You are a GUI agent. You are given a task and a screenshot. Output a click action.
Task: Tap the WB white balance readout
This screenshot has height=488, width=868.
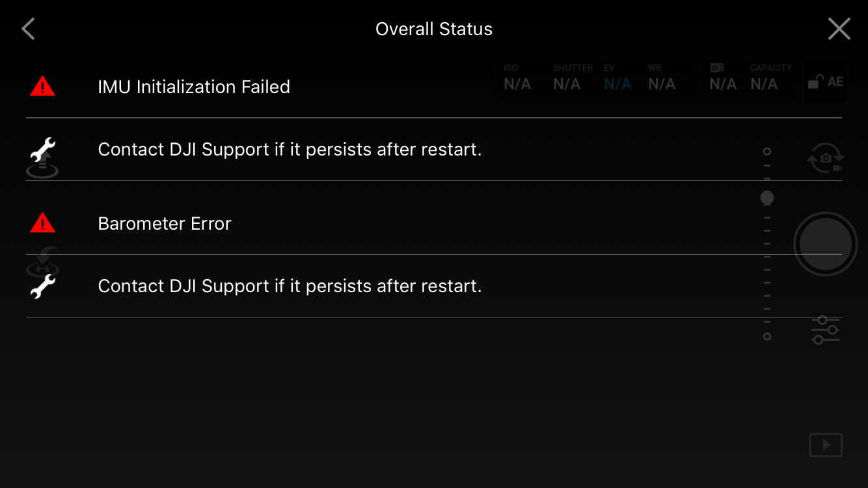click(x=662, y=79)
